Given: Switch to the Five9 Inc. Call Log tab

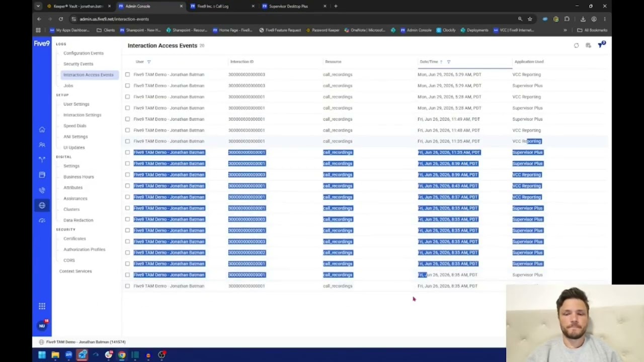Looking at the screenshot, I should click(221, 6).
